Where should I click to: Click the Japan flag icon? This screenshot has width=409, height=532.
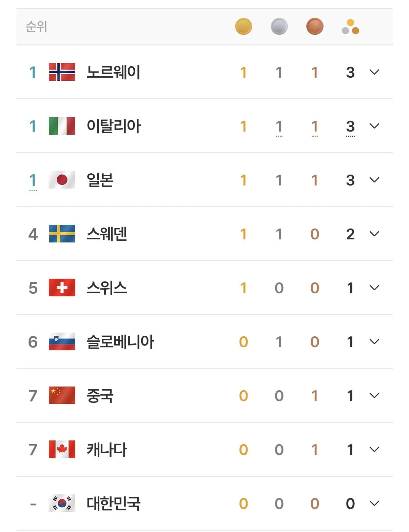coord(62,180)
